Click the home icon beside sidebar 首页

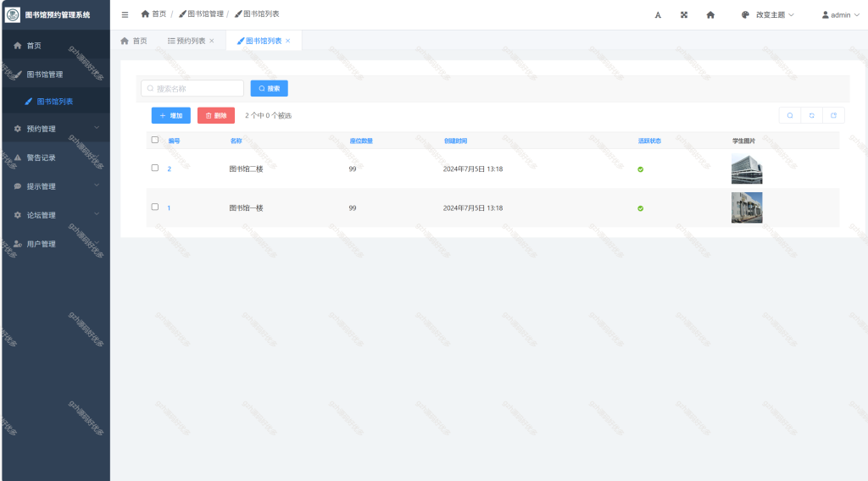(18, 46)
